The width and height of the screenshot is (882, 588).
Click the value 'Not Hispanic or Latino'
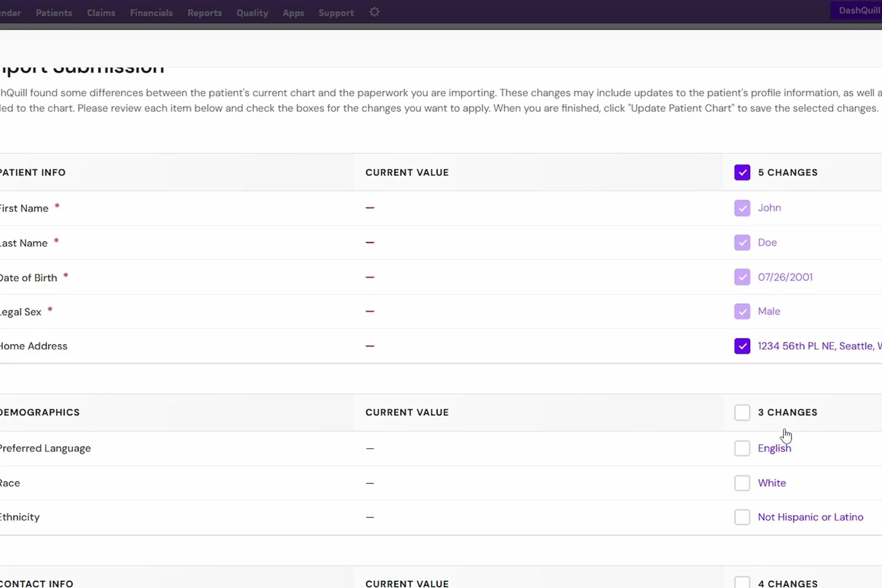pos(810,517)
